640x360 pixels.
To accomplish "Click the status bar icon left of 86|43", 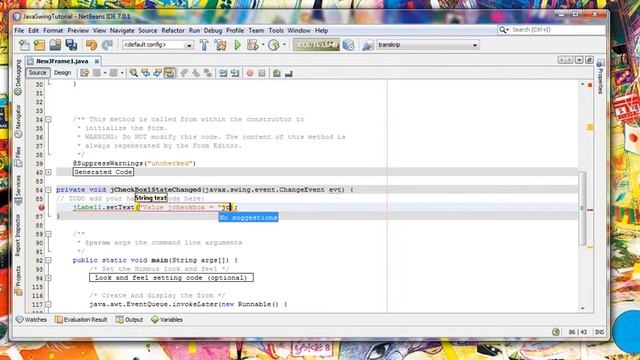I will pyautogui.click(x=556, y=332).
